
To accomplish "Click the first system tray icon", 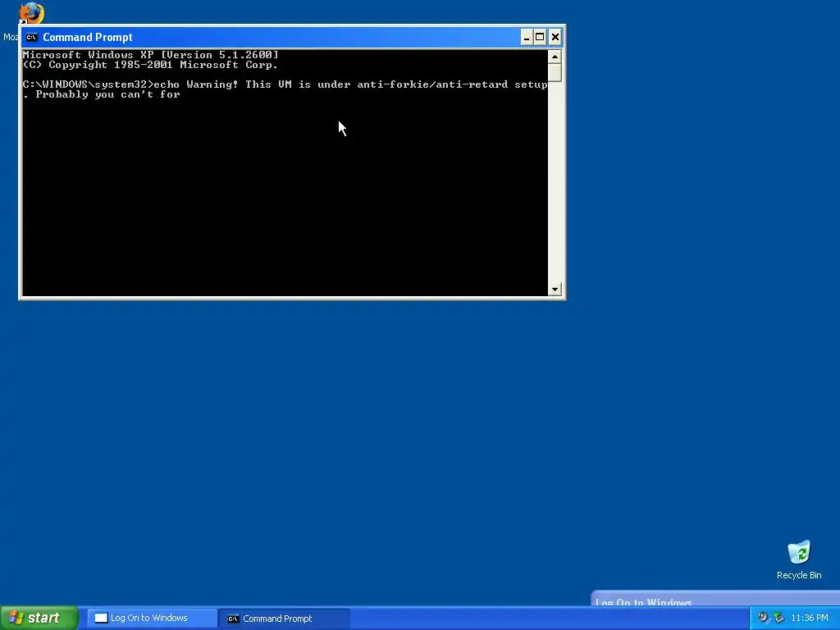I will [762, 618].
